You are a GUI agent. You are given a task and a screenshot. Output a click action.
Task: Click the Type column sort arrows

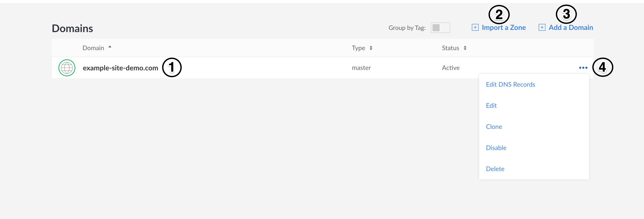(371, 48)
